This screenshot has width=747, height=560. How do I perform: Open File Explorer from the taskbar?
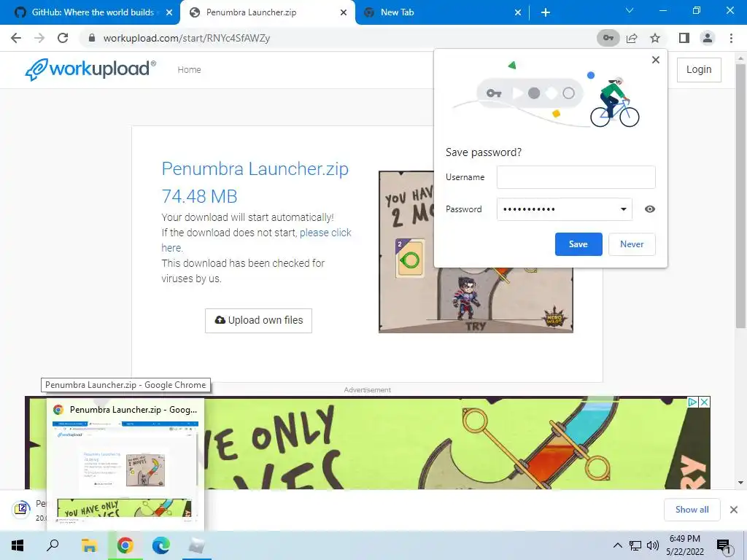(x=89, y=545)
